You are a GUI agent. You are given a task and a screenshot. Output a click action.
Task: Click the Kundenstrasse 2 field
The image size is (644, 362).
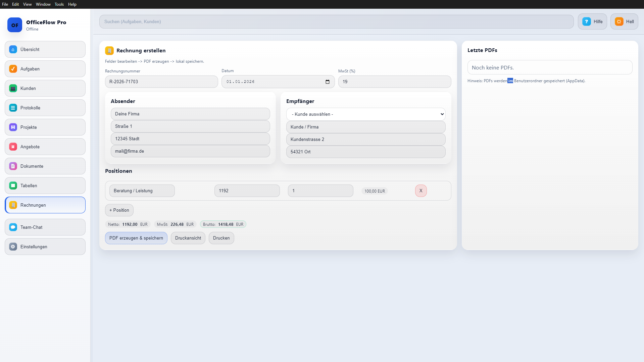click(366, 139)
